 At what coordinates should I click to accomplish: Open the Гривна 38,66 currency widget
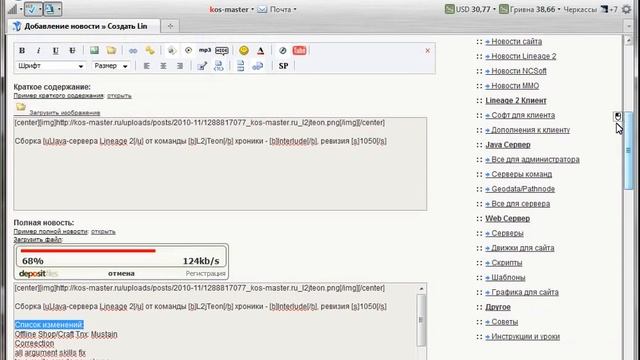click(529, 9)
